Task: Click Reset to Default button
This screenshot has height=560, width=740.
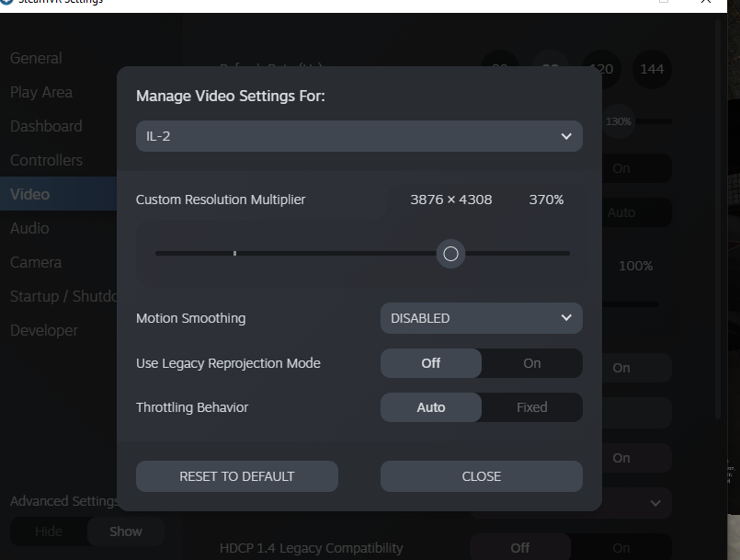Action: pyautogui.click(x=237, y=476)
